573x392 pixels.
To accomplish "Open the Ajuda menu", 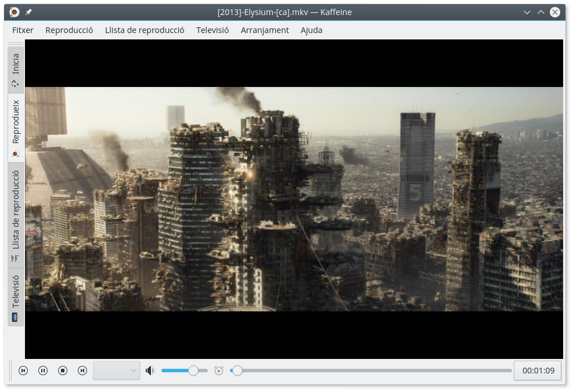I will (x=311, y=30).
